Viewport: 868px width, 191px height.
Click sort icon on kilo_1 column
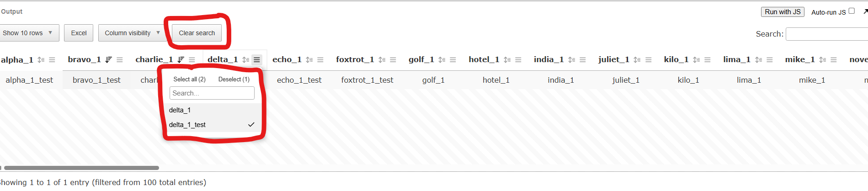point(696,60)
